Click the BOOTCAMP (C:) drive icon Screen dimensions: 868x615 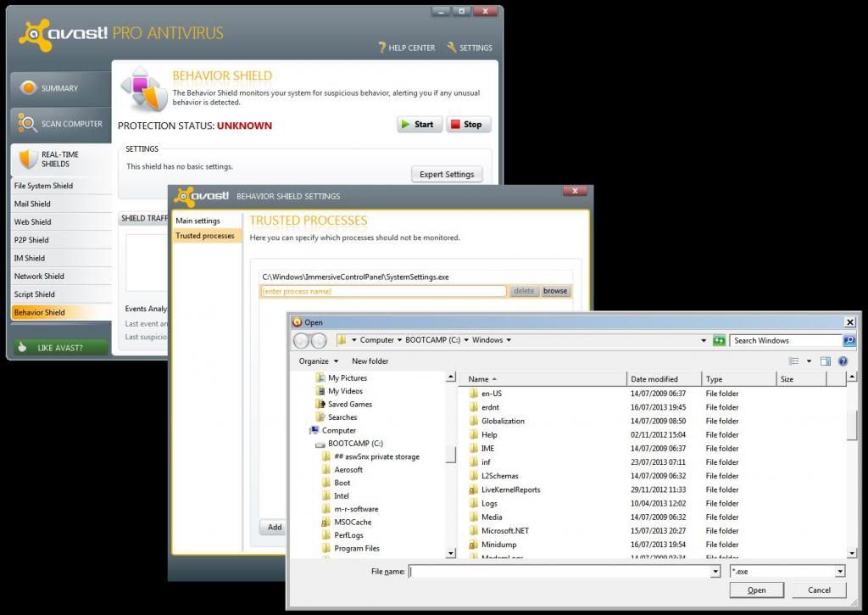coord(320,444)
